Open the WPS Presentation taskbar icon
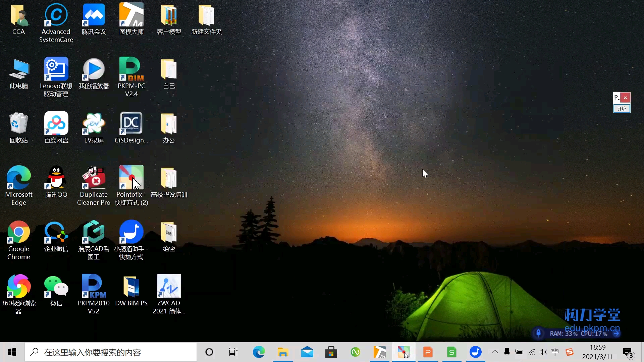644x362 pixels. [x=428, y=352]
